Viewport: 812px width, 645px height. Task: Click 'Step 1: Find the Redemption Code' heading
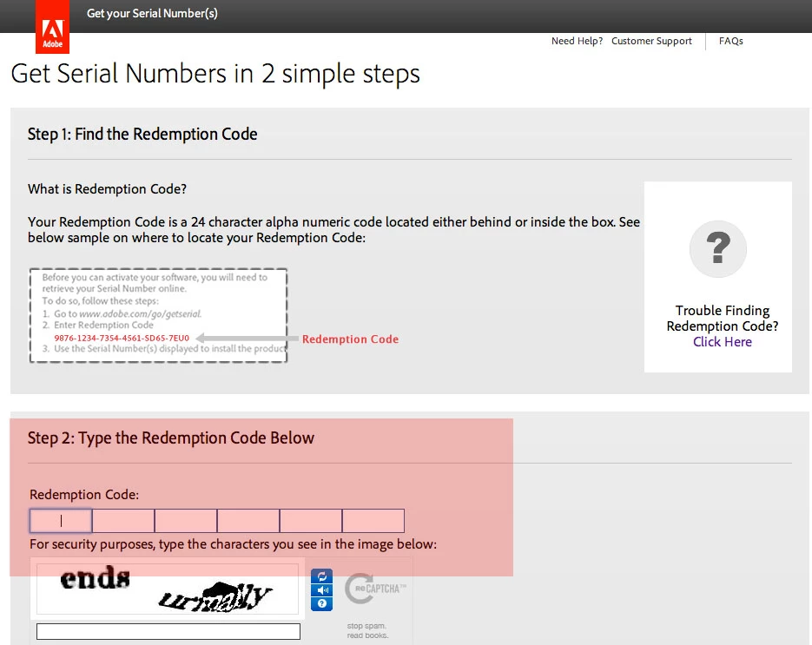click(142, 134)
